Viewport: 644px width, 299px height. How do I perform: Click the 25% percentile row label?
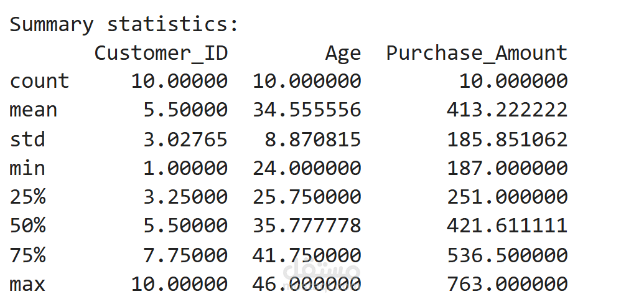27,197
